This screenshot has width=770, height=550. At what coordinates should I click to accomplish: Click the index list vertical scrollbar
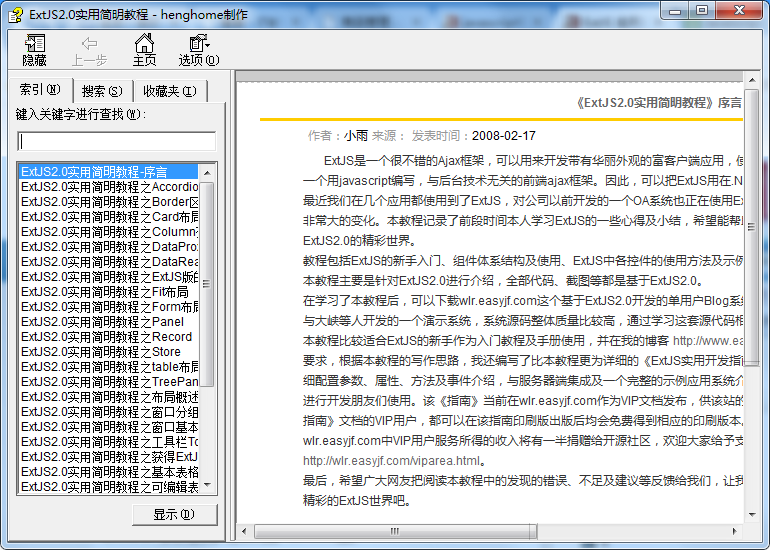[207, 330]
